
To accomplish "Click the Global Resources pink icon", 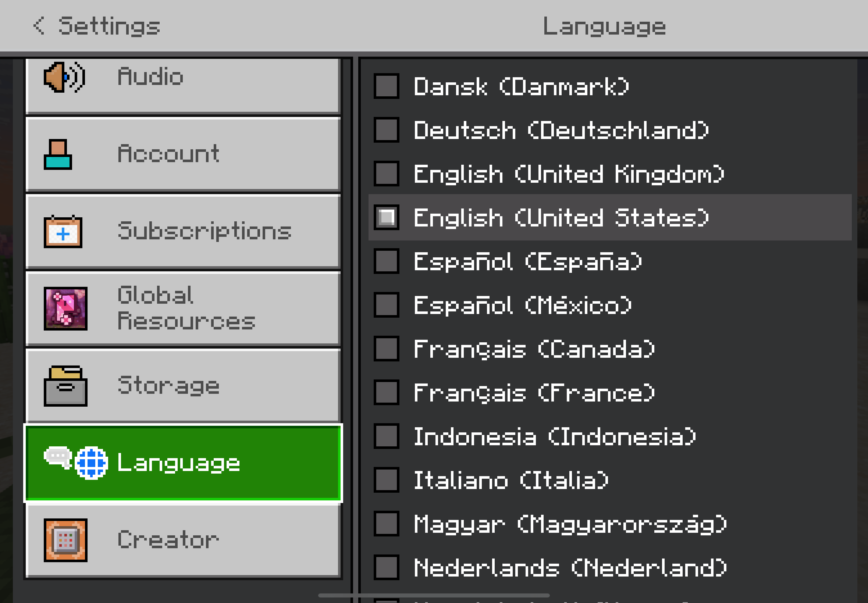I will pyautogui.click(x=65, y=309).
